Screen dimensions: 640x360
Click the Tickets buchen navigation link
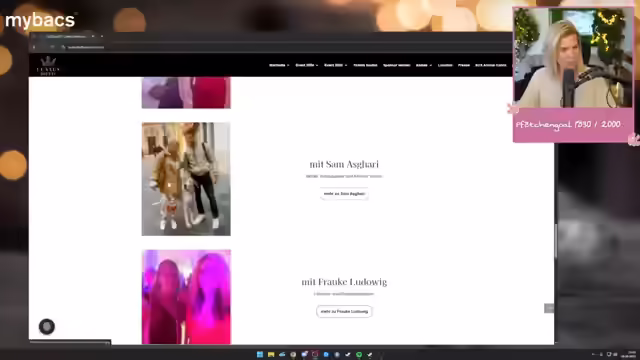(365, 65)
